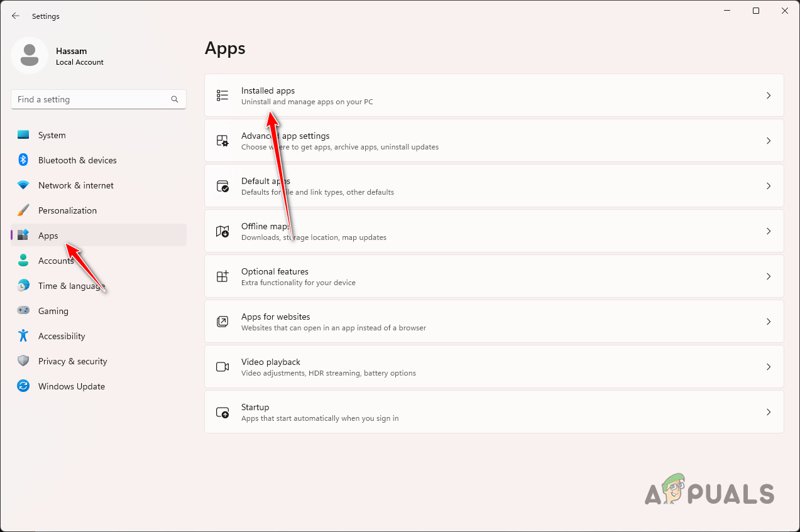Click the Installed apps list icon

[x=222, y=95]
